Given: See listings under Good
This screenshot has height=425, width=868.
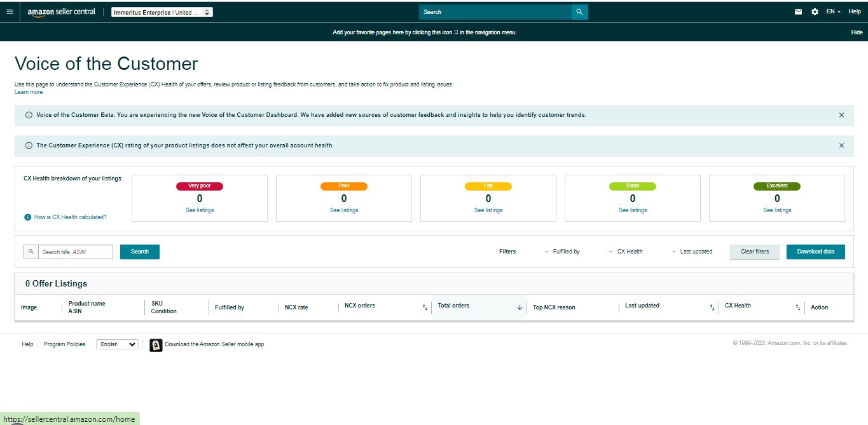Looking at the screenshot, I should (x=633, y=210).
